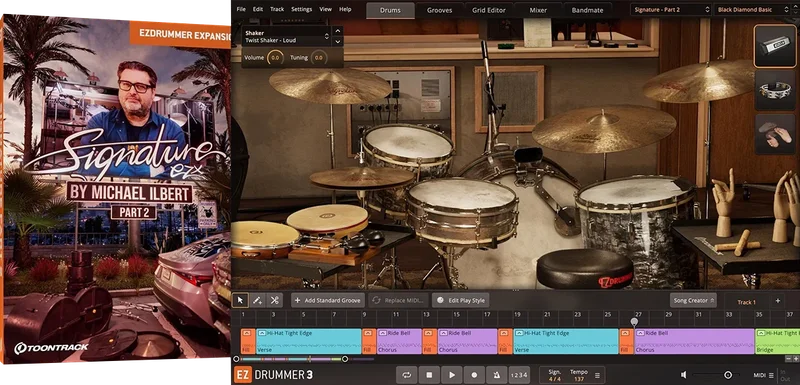Image resolution: width=800 pixels, height=385 pixels.
Task: Open the View menu
Action: point(326,9)
